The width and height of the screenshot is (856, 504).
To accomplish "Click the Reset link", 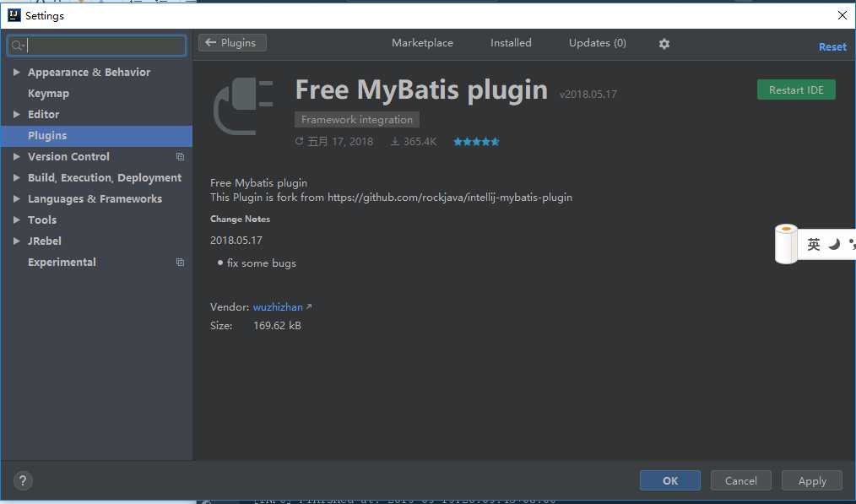I will [x=832, y=47].
